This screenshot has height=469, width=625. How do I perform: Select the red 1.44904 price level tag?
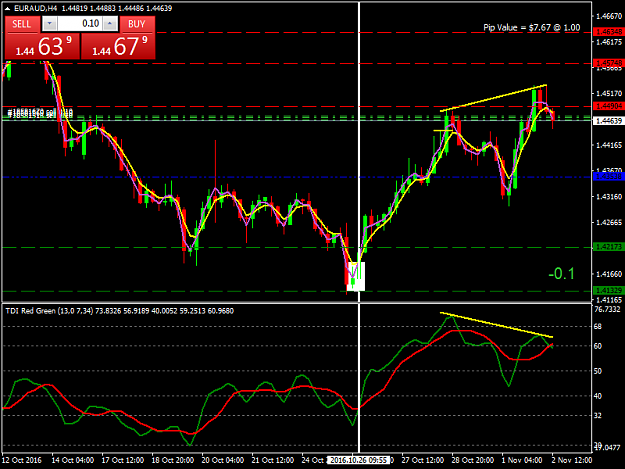pyautogui.click(x=607, y=106)
